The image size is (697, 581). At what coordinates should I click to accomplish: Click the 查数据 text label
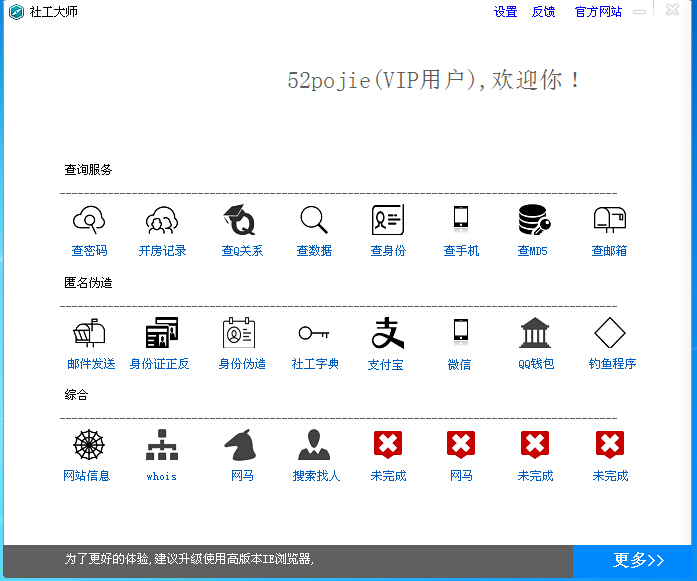(x=314, y=251)
